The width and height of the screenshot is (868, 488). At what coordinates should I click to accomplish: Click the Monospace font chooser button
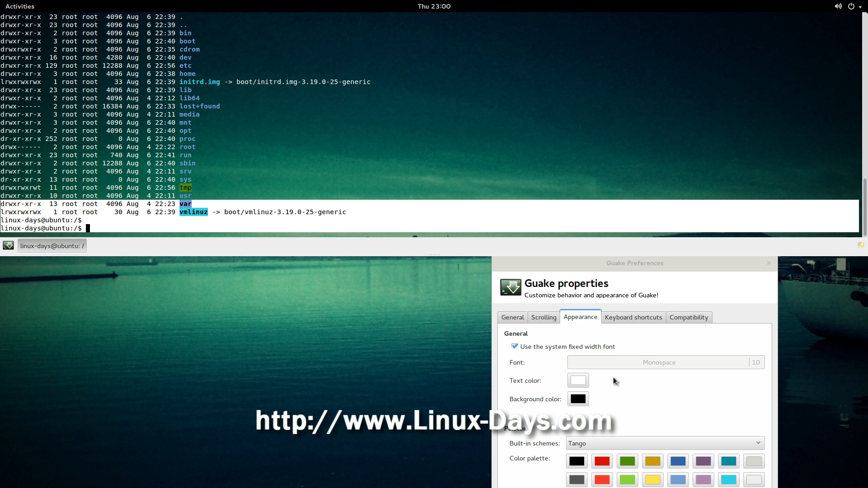(x=666, y=362)
